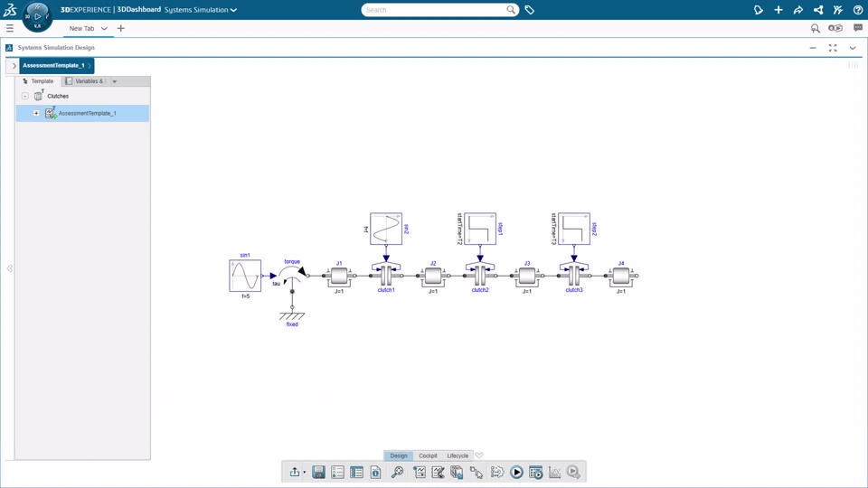Screen dimensions: 868x488
Task: Open the export icon's dropdown arrow
Action: pyautogui.click(x=305, y=473)
